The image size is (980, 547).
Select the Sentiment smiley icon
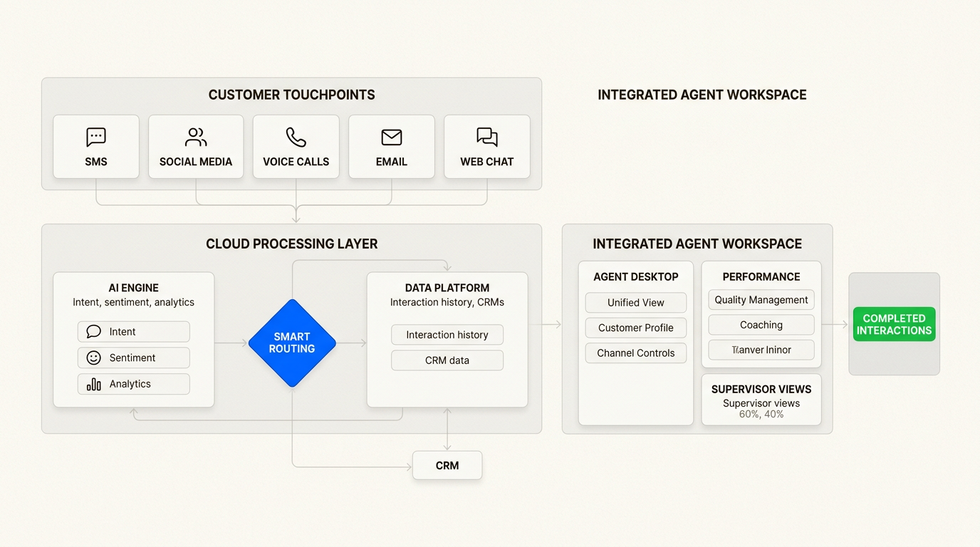[x=93, y=358]
